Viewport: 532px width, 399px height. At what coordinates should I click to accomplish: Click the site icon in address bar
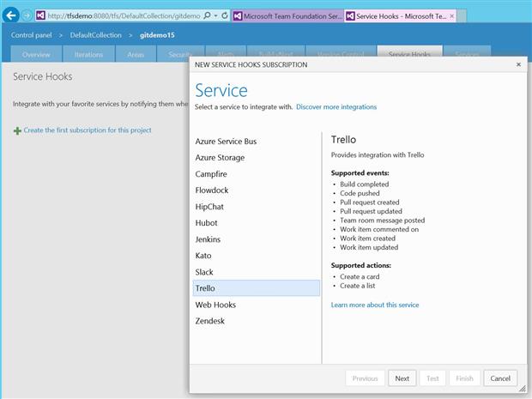coord(40,15)
